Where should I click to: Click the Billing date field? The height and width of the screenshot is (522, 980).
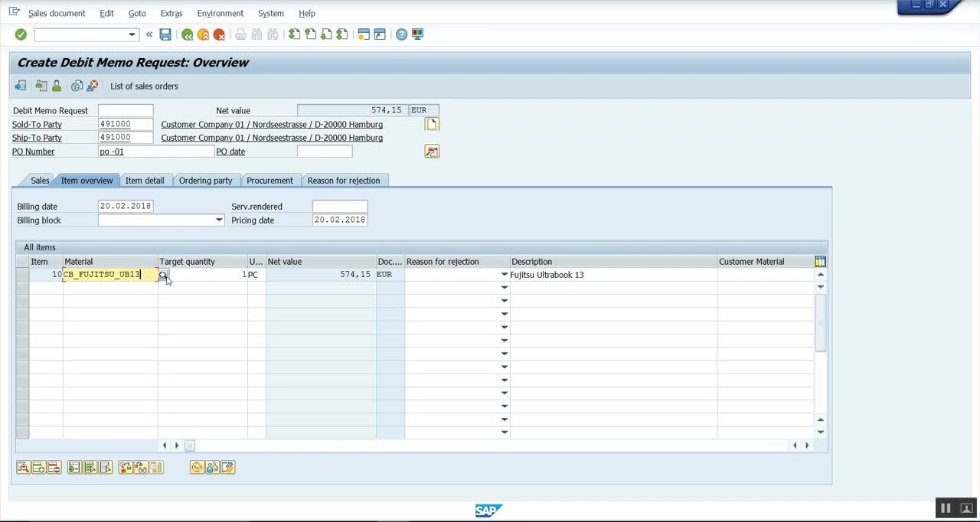pos(126,207)
